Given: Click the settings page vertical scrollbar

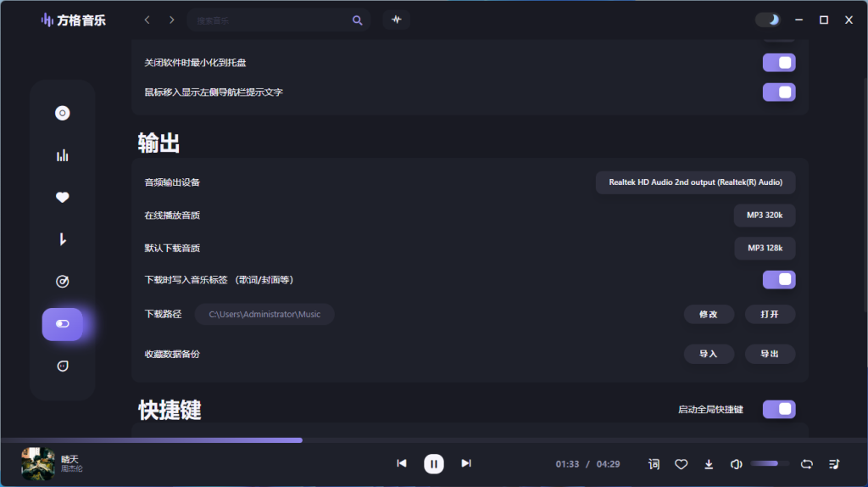Looking at the screenshot, I should (x=865, y=194).
